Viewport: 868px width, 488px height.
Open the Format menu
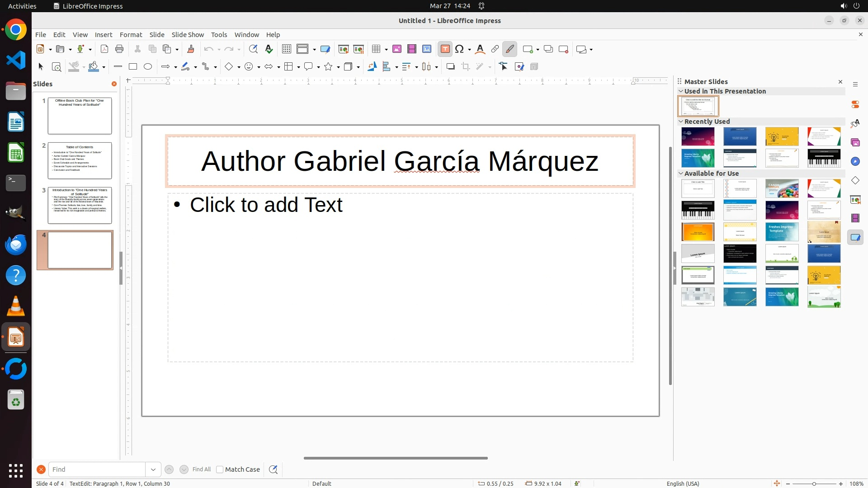click(x=131, y=35)
